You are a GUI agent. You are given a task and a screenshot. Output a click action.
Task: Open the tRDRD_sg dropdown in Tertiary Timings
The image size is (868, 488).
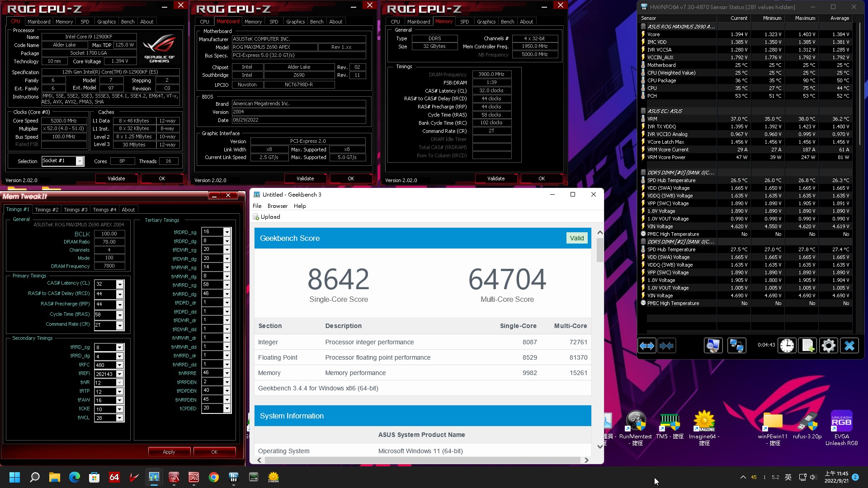coord(227,232)
